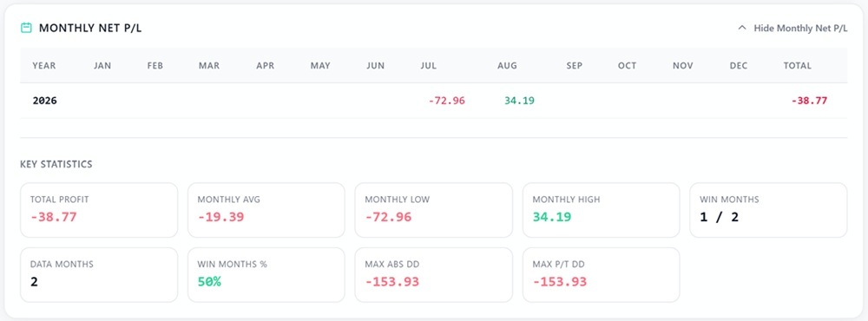868x321 pixels.
Task: Click the July value -72.96
Action: (447, 101)
